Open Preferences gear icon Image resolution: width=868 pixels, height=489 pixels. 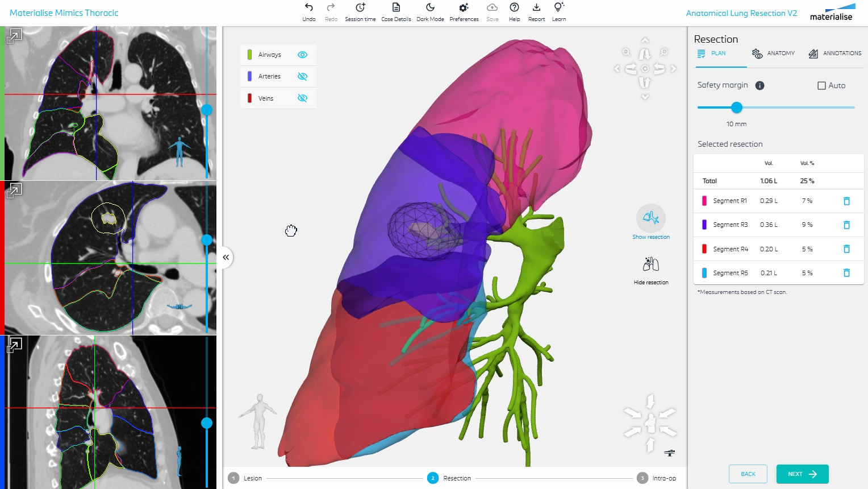(464, 8)
